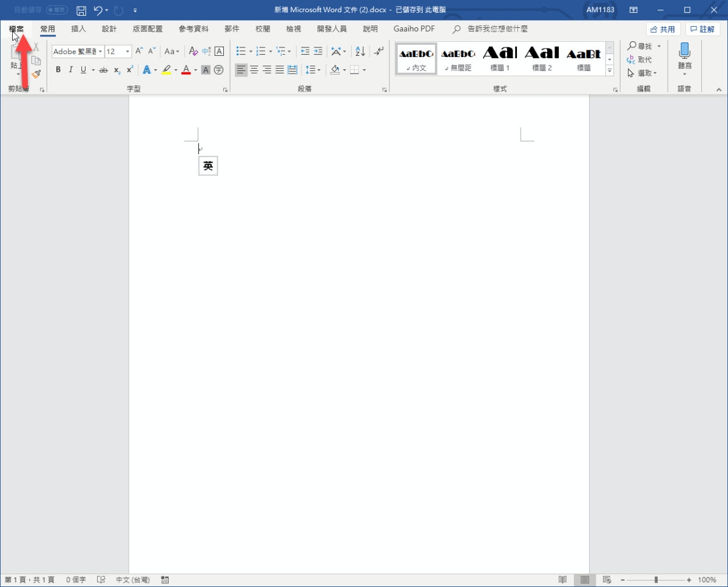Open the font group dialog launcher

(x=225, y=90)
